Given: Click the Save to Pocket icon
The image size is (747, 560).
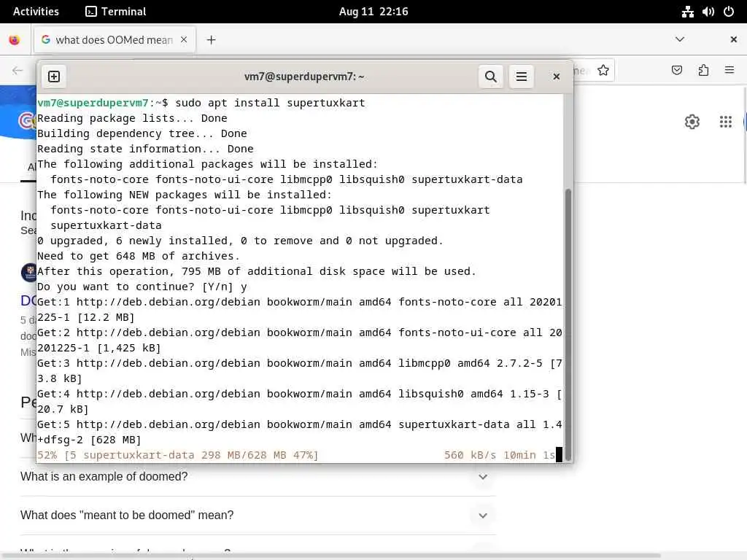Looking at the screenshot, I should coord(676,71).
